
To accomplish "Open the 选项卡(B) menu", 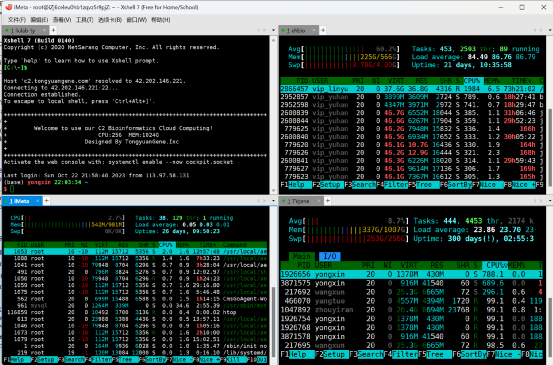I will [x=110, y=20].
